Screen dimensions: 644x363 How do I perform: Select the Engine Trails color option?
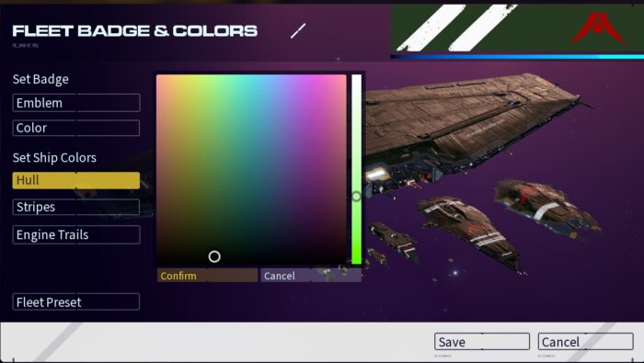[76, 234]
